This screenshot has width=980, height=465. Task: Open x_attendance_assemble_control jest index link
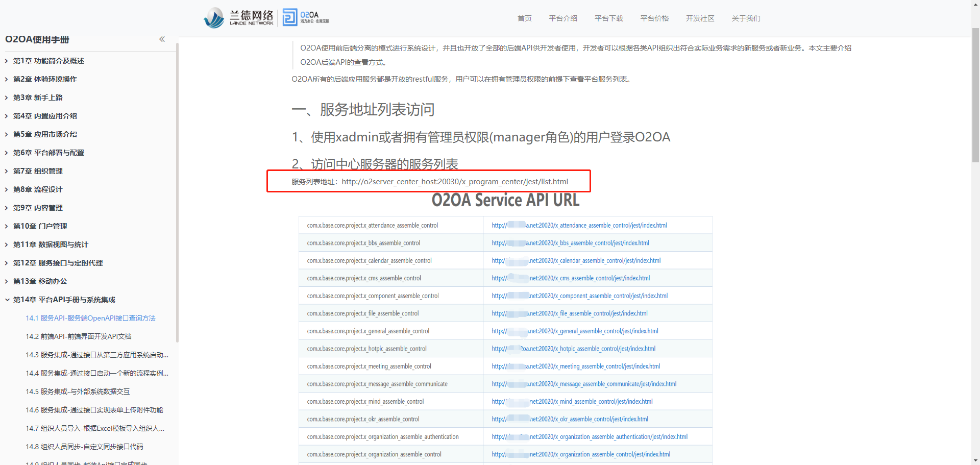579,225
